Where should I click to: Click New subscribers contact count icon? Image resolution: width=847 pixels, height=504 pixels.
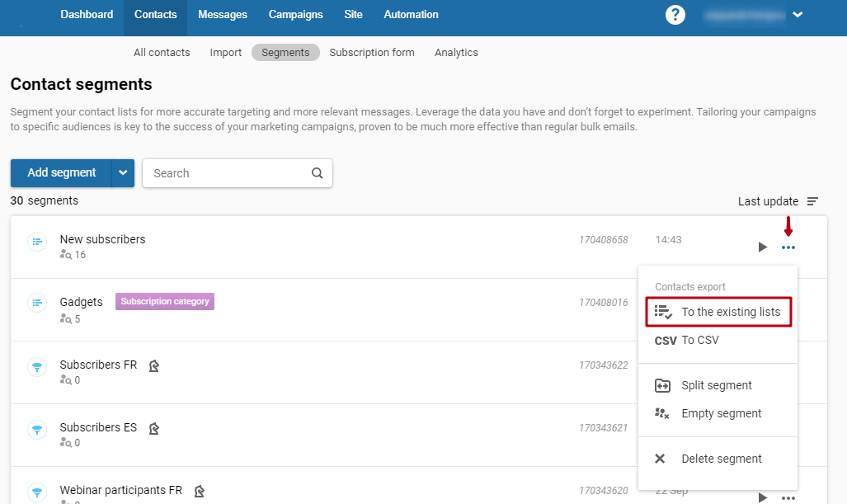[66, 254]
